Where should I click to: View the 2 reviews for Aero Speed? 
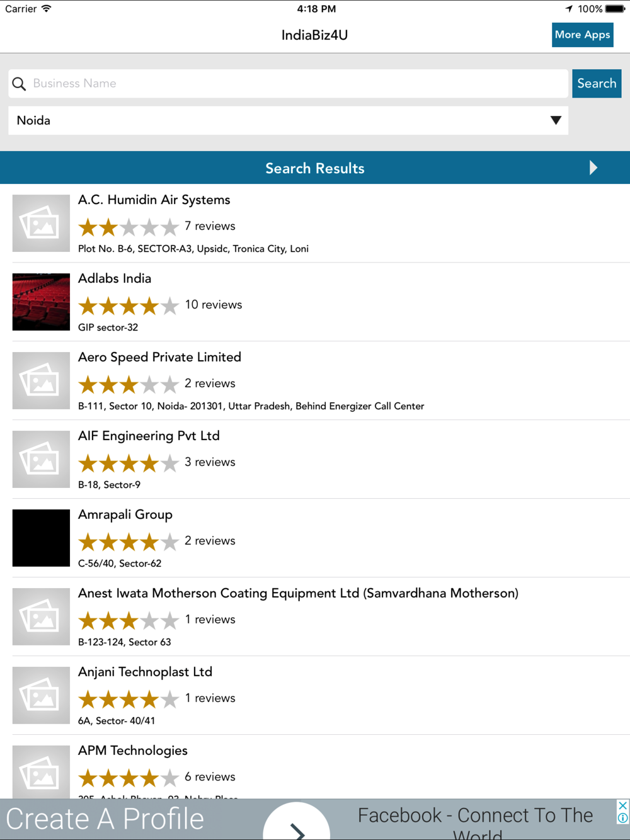click(x=210, y=383)
